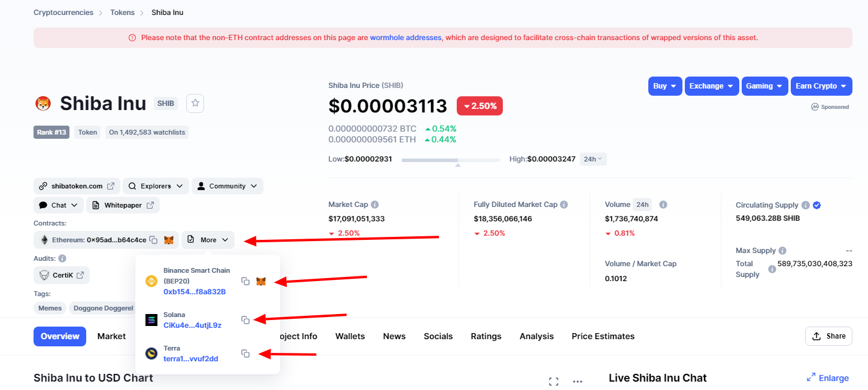Open Terra address terra1...vvuf2dd
Image resolution: width=868 pixels, height=390 pixels.
click(191, 359)
